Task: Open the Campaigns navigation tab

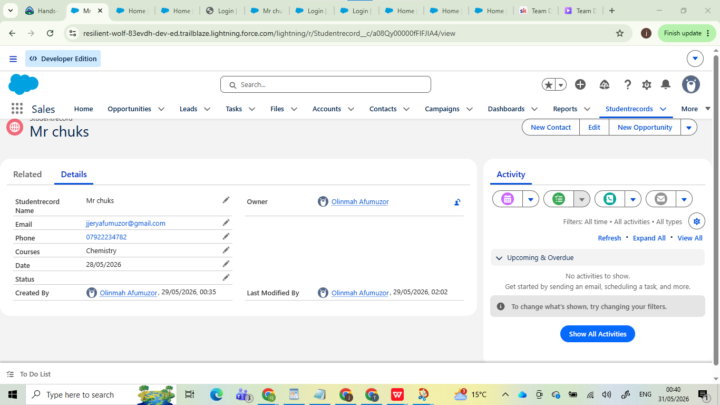Action: [x=442, y=109]
